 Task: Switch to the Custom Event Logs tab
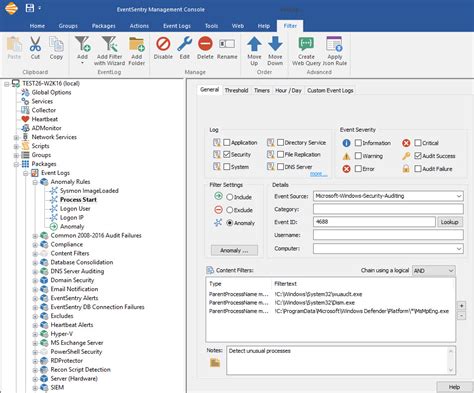330,90
